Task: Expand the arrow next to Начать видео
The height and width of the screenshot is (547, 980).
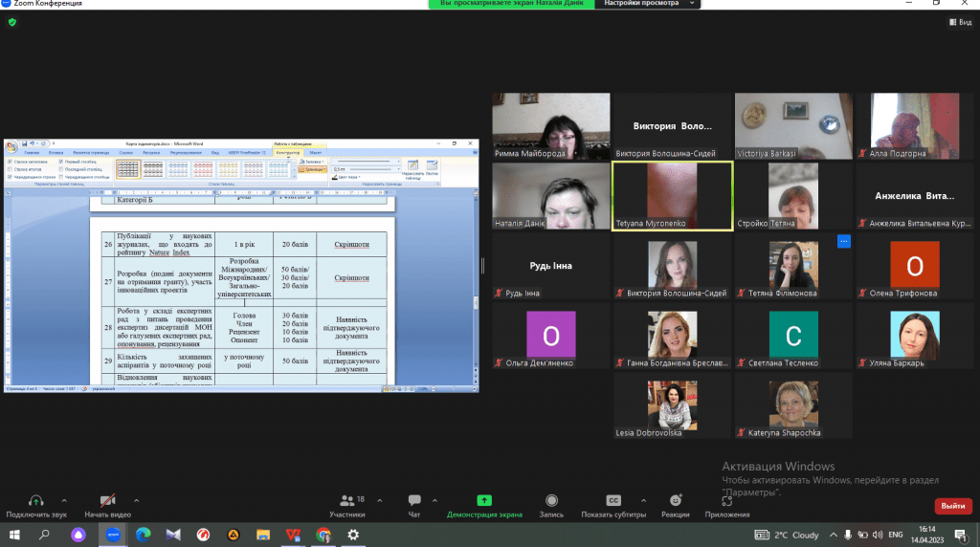Action: pos(136,500)
